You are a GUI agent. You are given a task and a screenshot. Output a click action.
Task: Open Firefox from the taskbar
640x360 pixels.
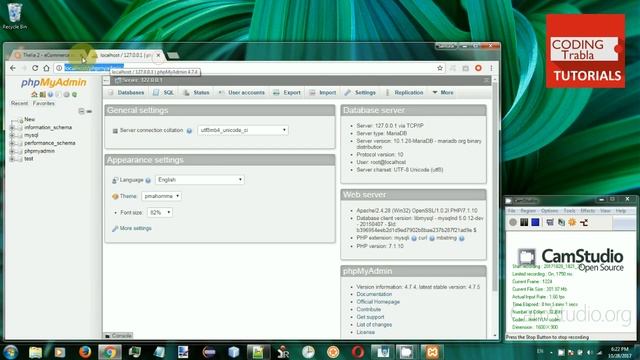pyautogui.click(x=84, y=352)
